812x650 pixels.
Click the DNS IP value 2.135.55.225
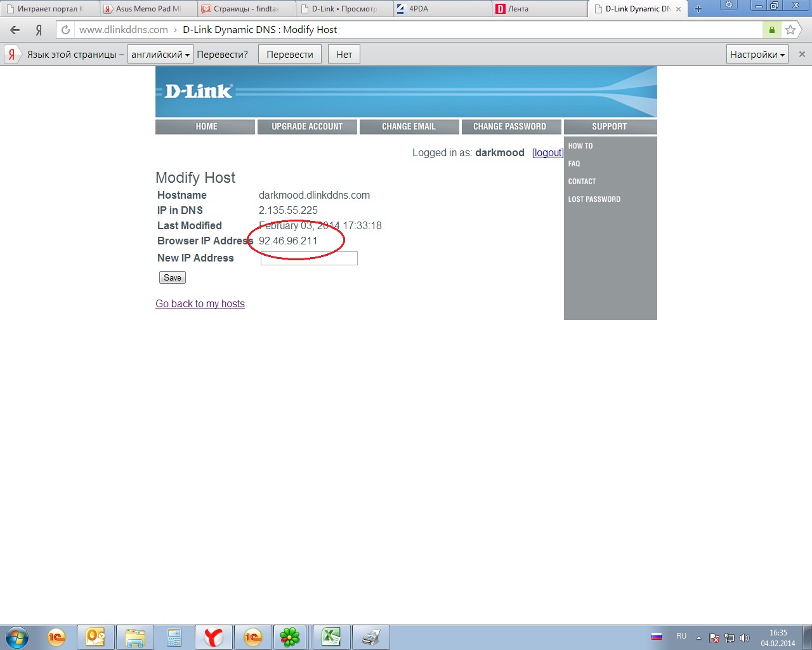point(288,210)
